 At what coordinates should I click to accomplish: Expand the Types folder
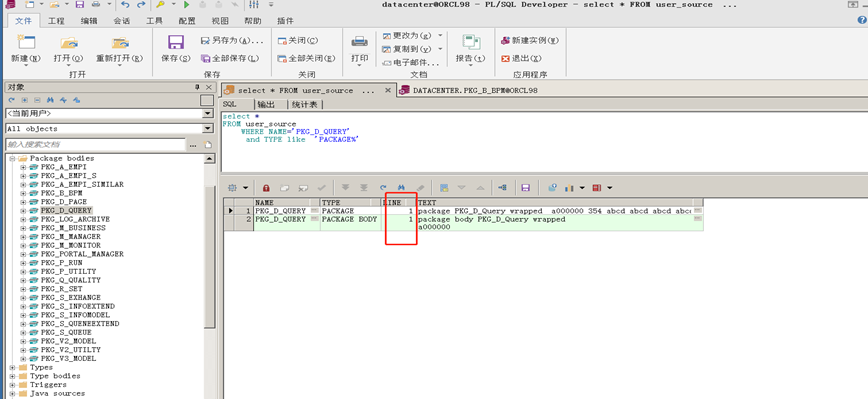(x=12, y=367)
